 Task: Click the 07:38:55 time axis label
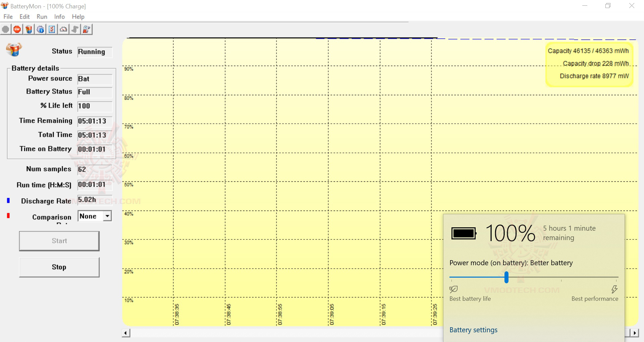[280, 314]
